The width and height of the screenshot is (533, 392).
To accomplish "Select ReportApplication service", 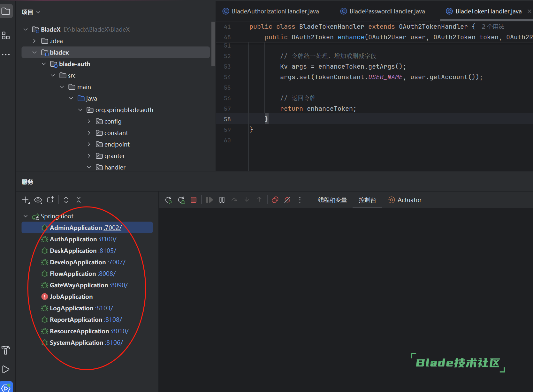I will 87,320.
